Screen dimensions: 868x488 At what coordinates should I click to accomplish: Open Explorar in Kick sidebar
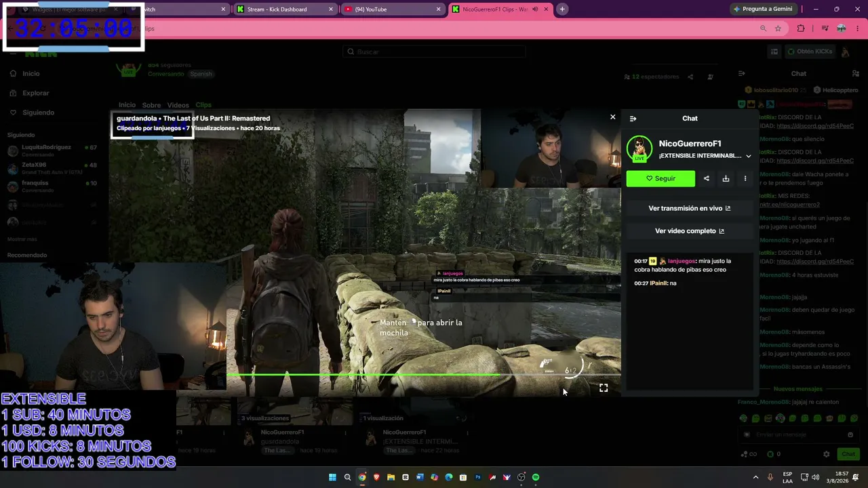tap(35, 93)
